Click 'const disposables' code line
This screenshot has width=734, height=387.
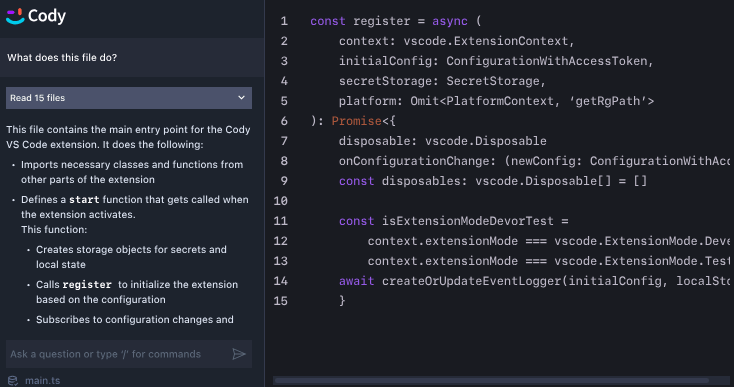tap(493, 181)
